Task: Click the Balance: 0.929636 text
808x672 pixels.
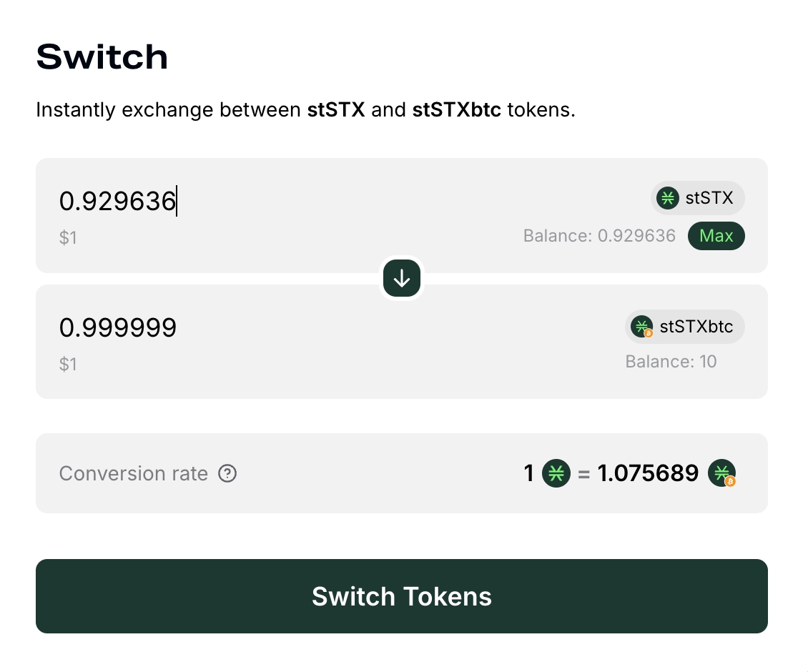Action: (x=599, y=236)
